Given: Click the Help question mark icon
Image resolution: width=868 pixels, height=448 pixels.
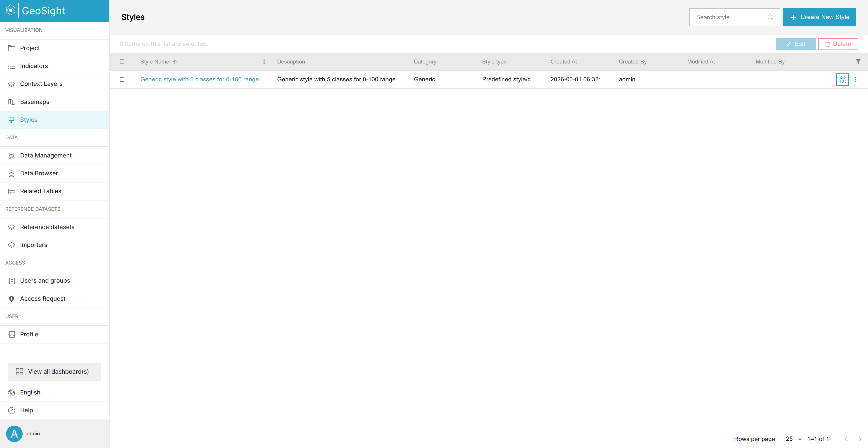Looking at the screenshot, I should point(12,410).
